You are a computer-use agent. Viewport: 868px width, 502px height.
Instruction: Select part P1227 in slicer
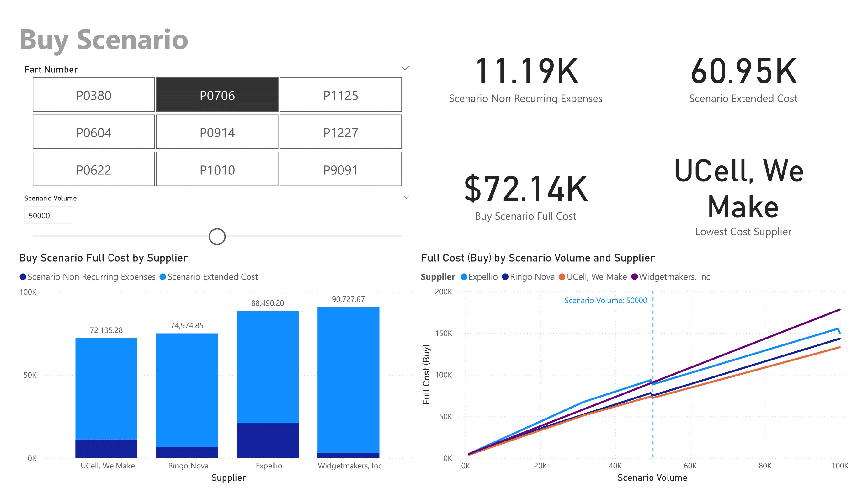coord(341,132)
